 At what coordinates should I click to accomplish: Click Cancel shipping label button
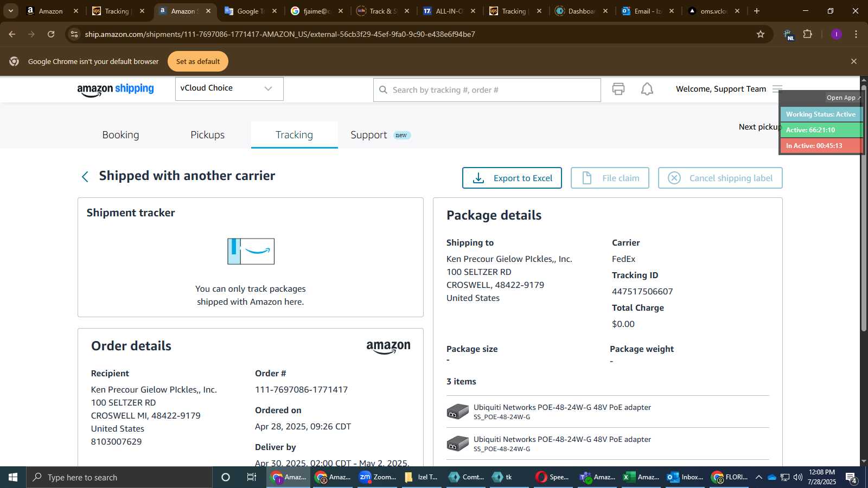point(720,178)
